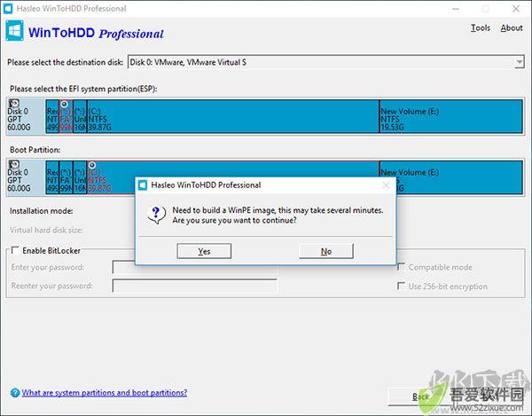
Task: Minimize the WinToHDD window
Action: [x=456, y=9]
